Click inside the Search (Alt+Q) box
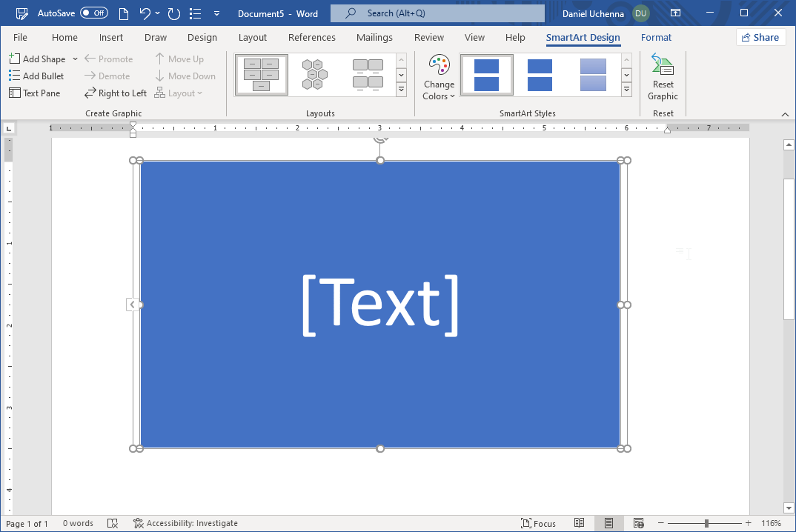Image resolution: width=796 pixels, height=532 pixels. pyautogui.click(x=437, y=13)
